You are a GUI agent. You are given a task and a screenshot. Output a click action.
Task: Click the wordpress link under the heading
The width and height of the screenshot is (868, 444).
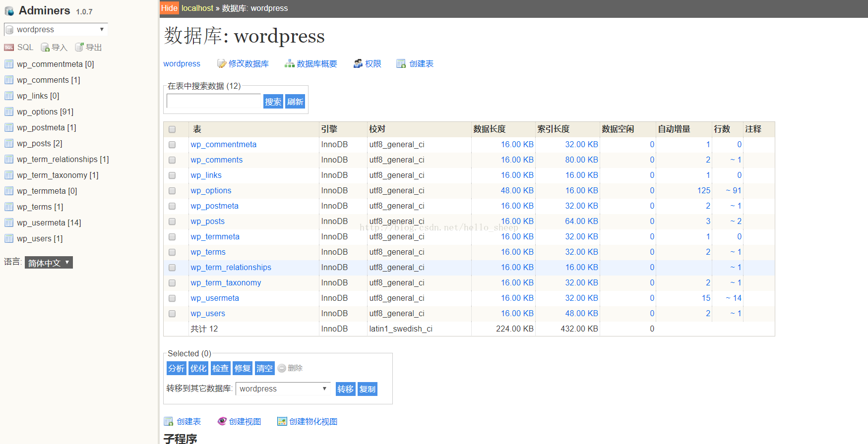click(182, 63)
